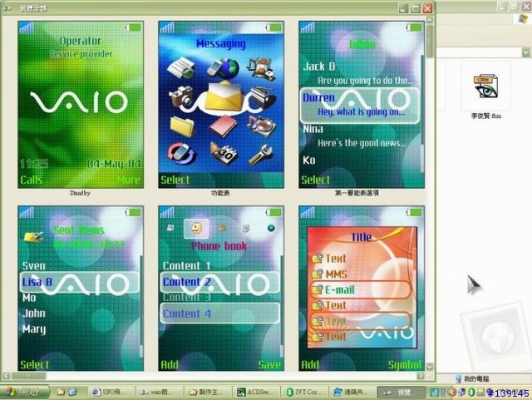Click the small globe icon in Phone book tabs
The height and width of the screenshot is (400, 532).
(271, 228)
